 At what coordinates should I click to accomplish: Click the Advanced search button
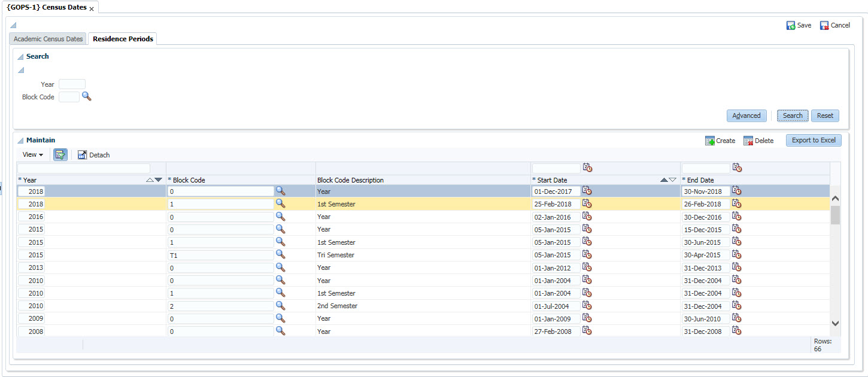(x=746, y=115)
